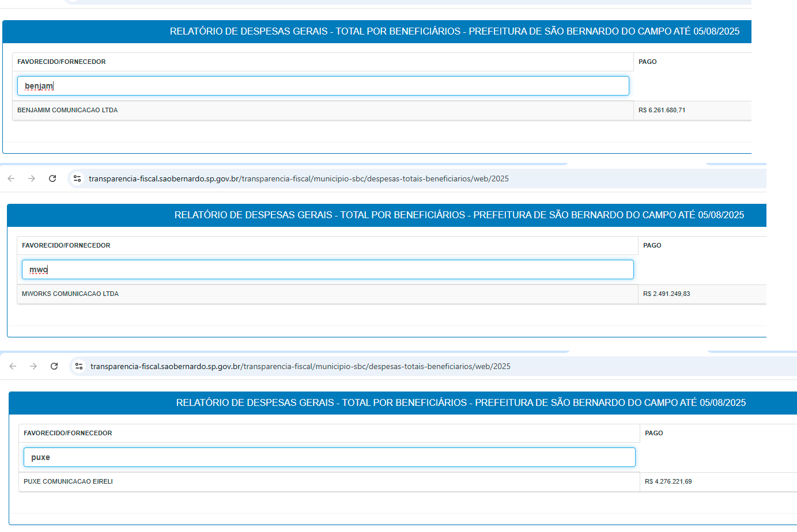Click the forward arrow above the PUXE report

point(33,366)
